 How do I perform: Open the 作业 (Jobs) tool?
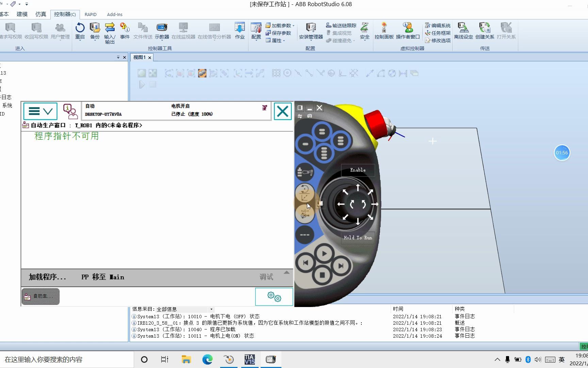(240, 31)
